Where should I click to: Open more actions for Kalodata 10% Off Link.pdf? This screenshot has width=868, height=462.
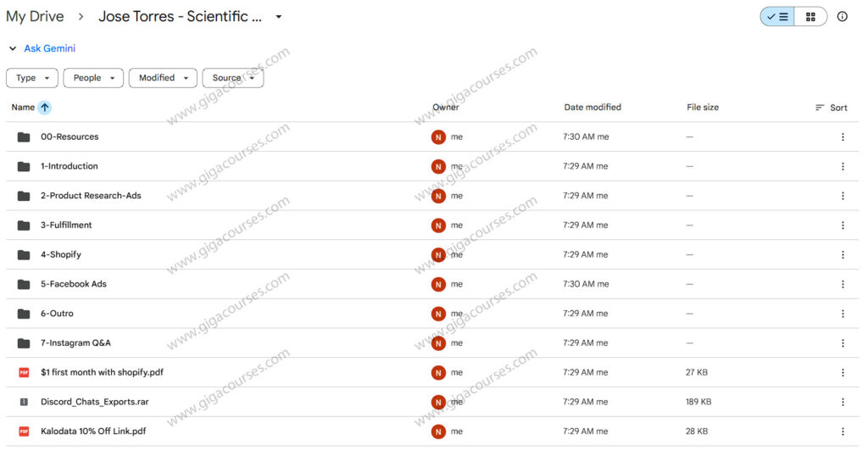[x=843, y=431]
